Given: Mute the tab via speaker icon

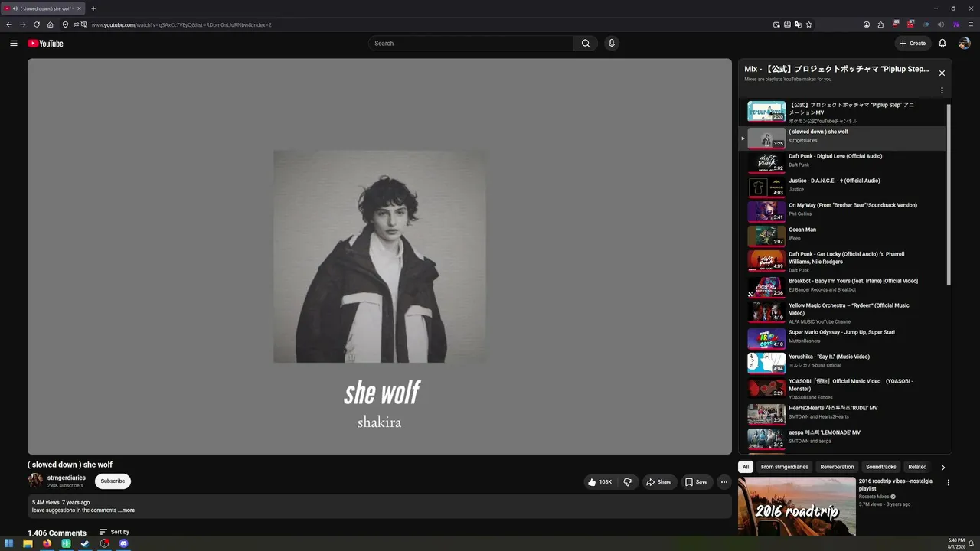Looking at the screenshot, I should click(x=15, y=8).
